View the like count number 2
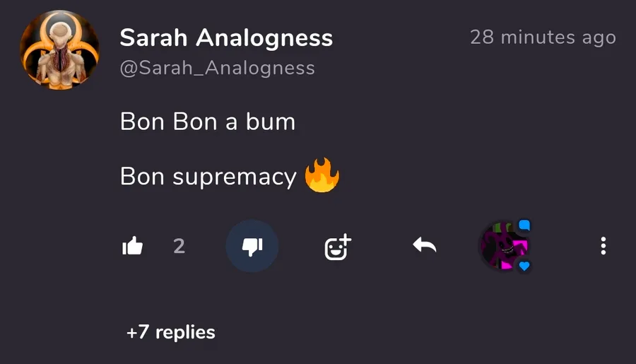Viewport: 636px width, 364px height. click(179, 246)
